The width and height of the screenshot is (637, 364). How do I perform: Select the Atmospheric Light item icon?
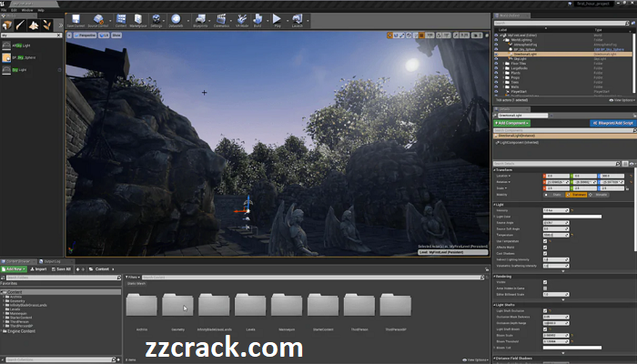6,45
